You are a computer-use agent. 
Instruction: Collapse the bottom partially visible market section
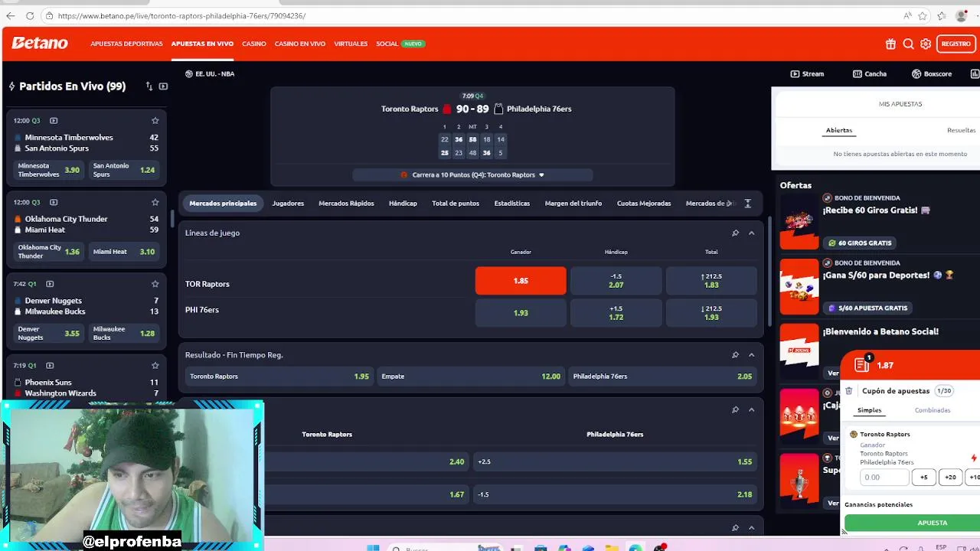click(x=751, y=527)
